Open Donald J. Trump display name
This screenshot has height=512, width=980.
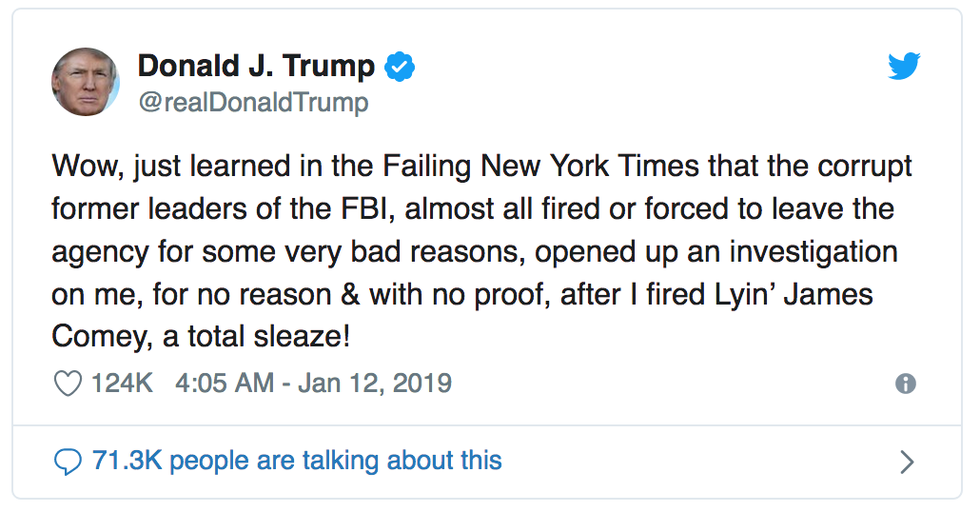tap(256, 67)
